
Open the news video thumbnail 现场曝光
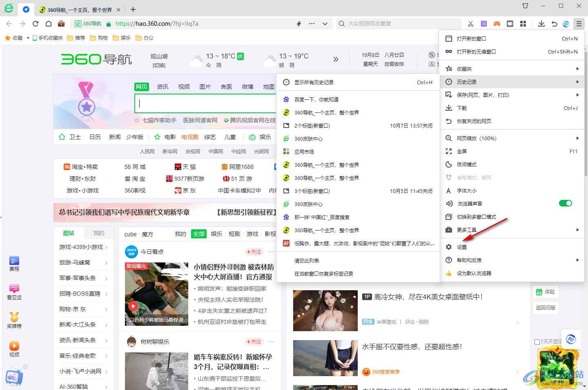[157, 294]
